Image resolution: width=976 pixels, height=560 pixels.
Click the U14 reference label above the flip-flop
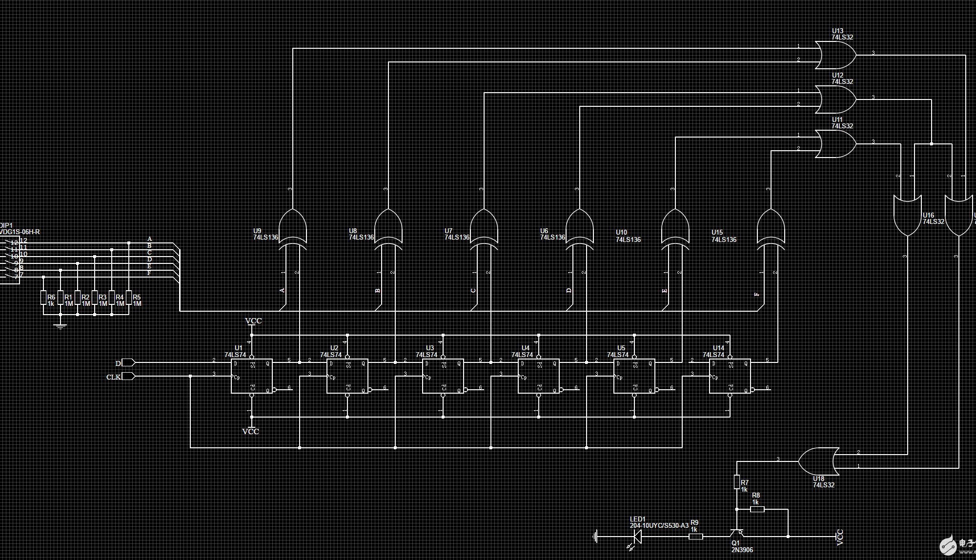pos(718,348)
